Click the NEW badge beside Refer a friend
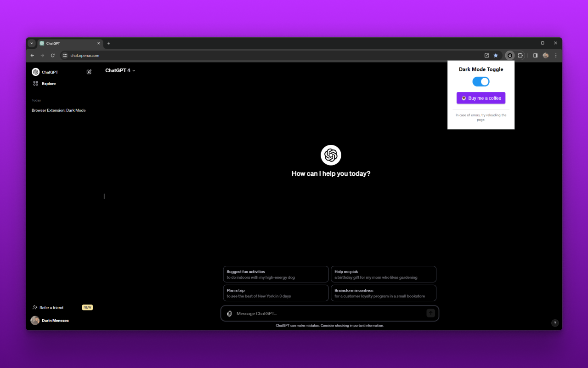Viewport: 588px width, 368px height. point(87,307)
